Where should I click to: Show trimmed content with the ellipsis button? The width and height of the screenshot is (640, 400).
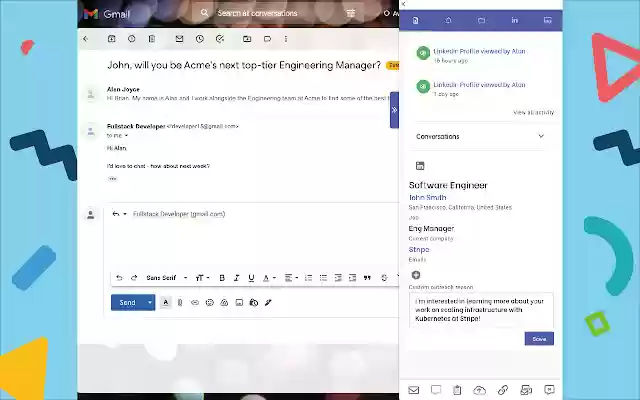click(x=113, y=178)
